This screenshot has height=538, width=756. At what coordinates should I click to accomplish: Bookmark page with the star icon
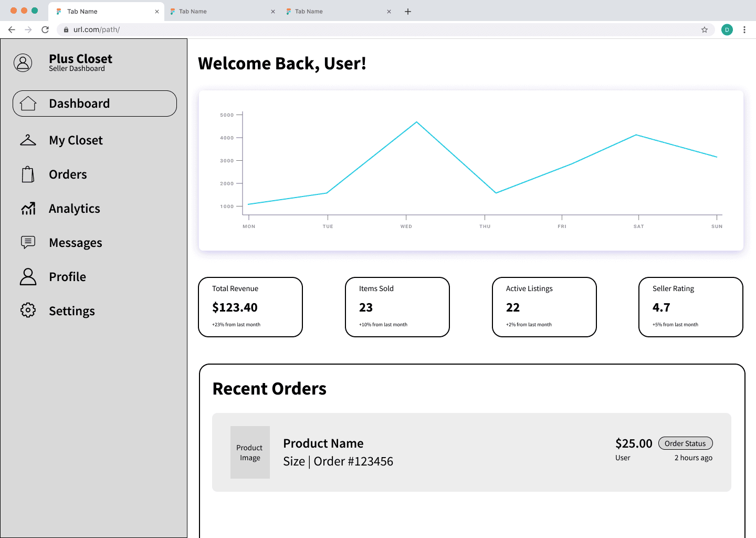(705, 30)
